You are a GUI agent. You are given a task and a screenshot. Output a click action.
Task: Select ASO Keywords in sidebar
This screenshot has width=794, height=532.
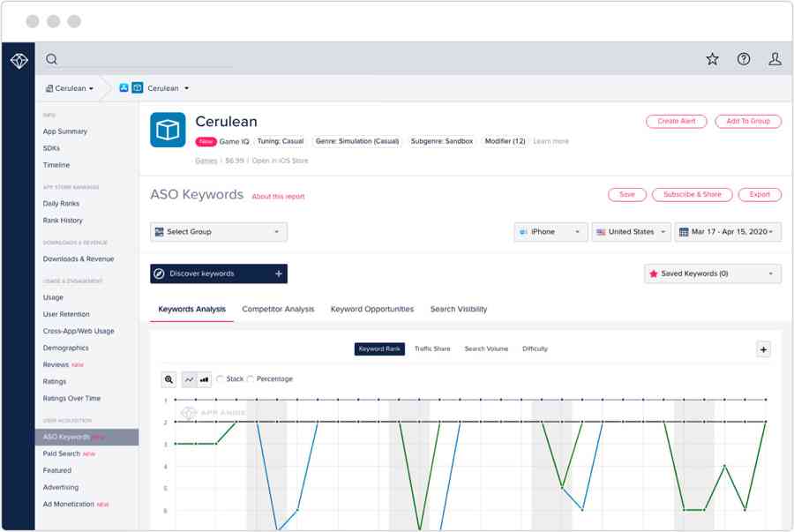pyautogui.click(x=86, y=438)
